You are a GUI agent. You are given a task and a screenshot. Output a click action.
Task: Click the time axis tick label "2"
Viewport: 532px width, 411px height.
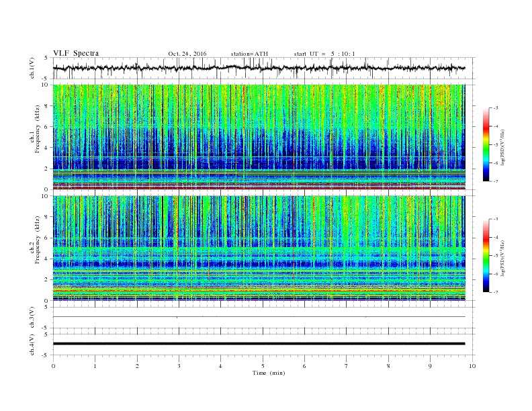coord(137,366)
